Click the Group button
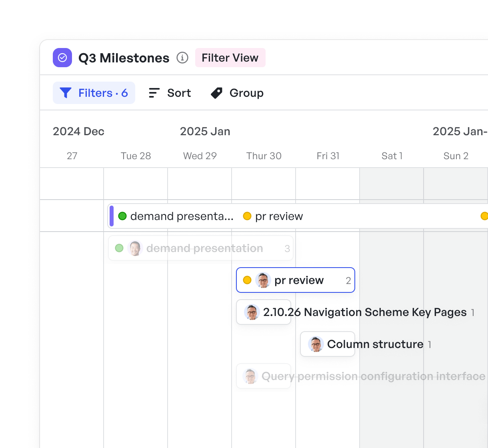 tap(237, 93)
